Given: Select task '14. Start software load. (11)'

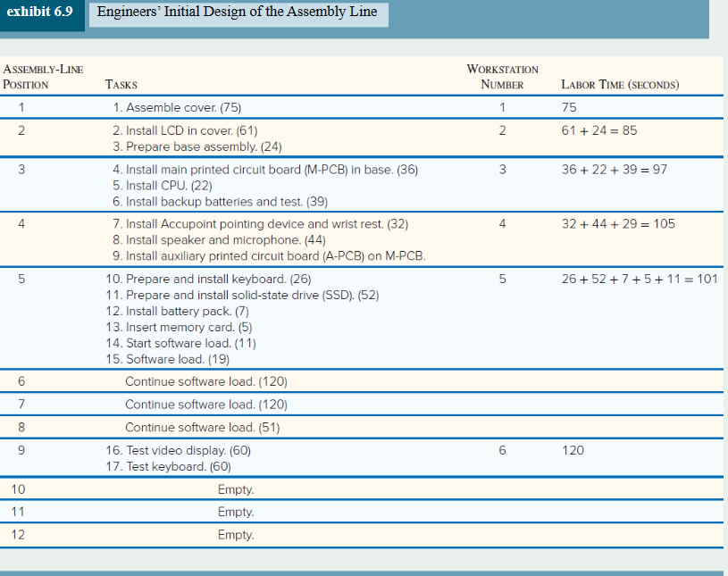Looking at the screenshot, I should 181,344.
